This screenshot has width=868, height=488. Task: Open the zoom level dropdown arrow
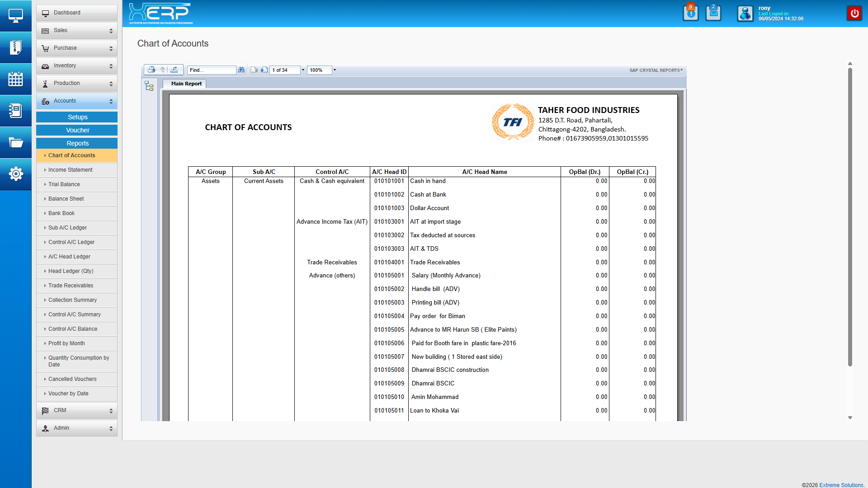335,70
